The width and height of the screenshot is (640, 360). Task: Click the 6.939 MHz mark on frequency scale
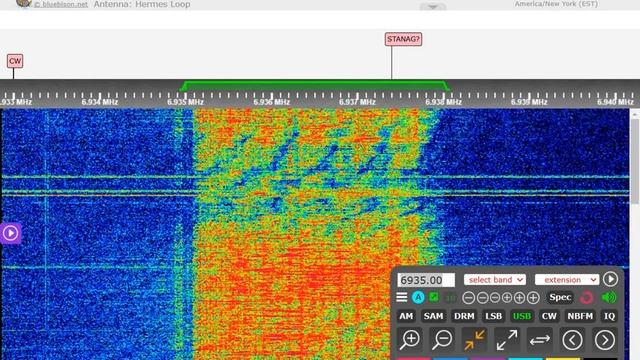(x=529, y=102)
